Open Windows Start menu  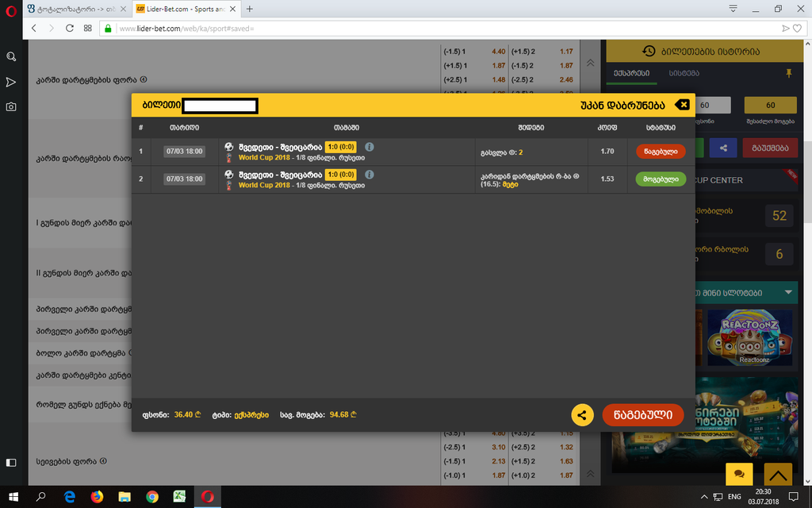(x=13, y=497)
